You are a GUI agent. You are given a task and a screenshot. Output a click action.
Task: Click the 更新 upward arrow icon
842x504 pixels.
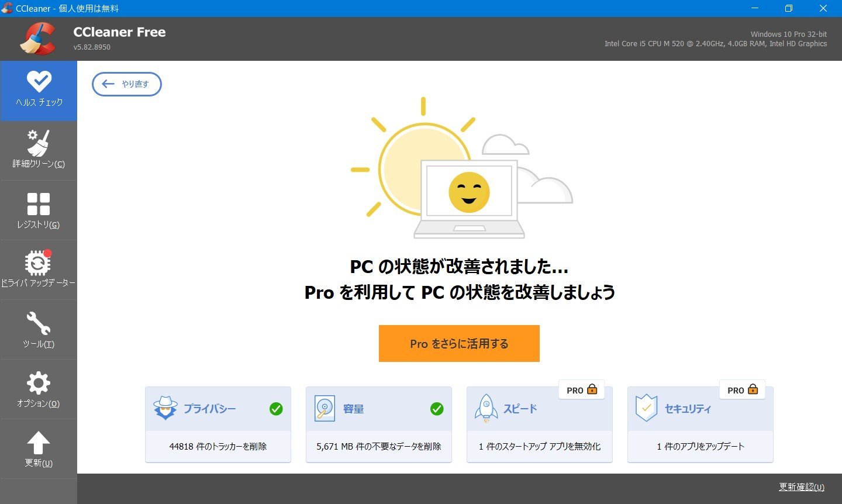(x=39, y=443)
